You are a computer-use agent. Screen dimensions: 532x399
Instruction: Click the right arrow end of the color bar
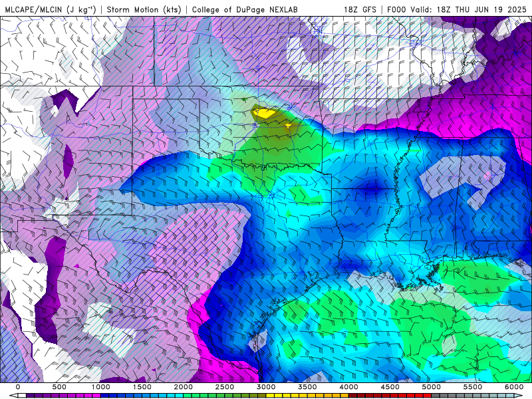pos(518,396)
